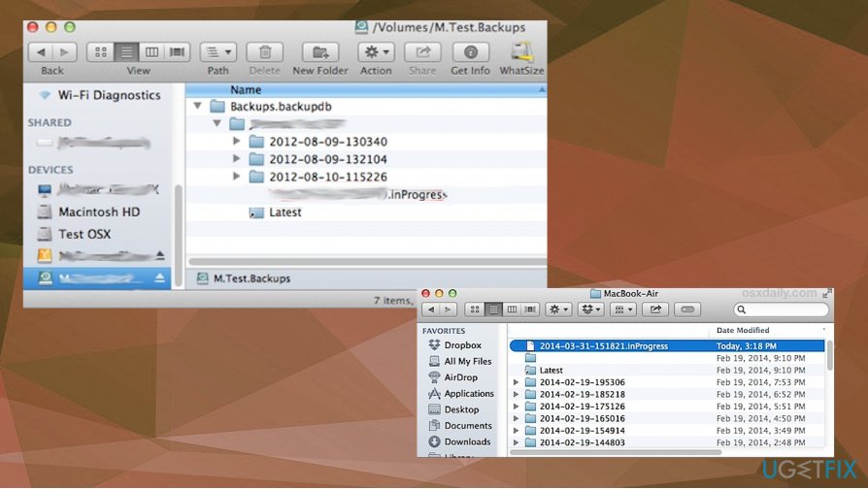Collapse the blurred-name subfolder under Backups.backupdb

pos(217,123)
